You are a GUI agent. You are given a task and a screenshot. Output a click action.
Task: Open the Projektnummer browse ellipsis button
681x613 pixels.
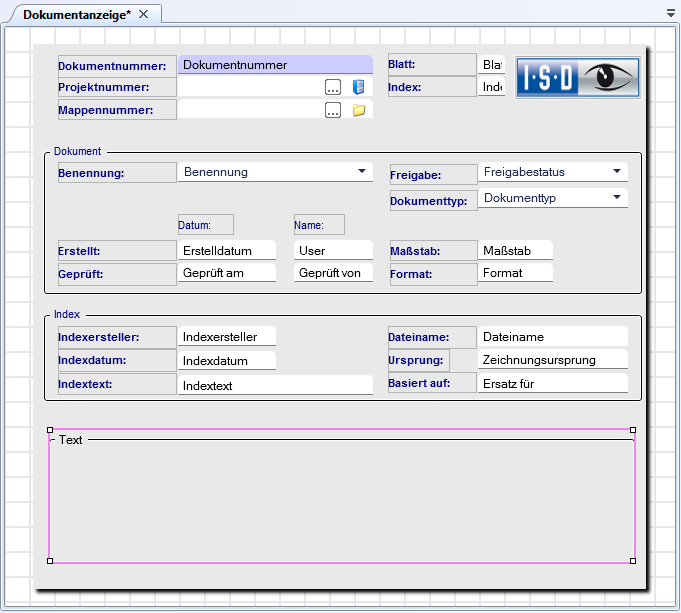[x=333, y=87]
